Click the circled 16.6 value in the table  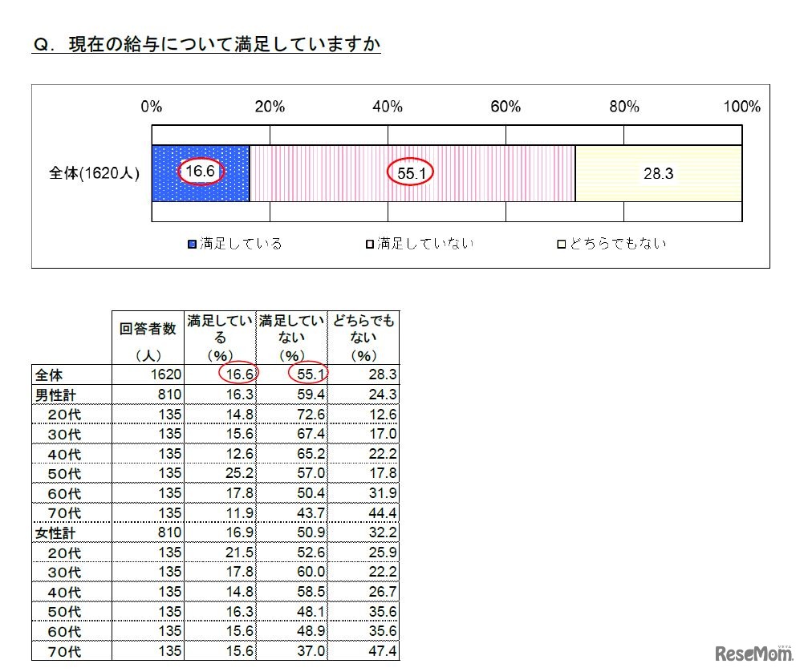[238, 374]
